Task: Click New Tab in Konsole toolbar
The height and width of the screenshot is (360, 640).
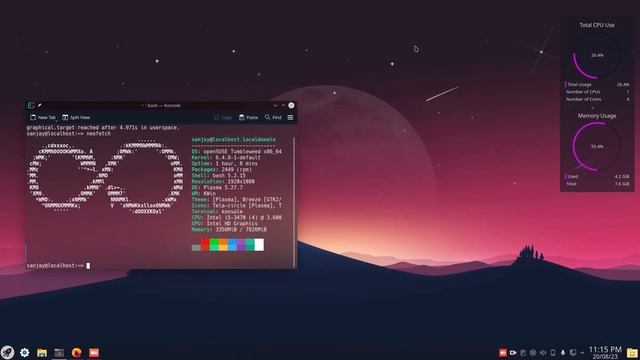Action: coord(43,117)
